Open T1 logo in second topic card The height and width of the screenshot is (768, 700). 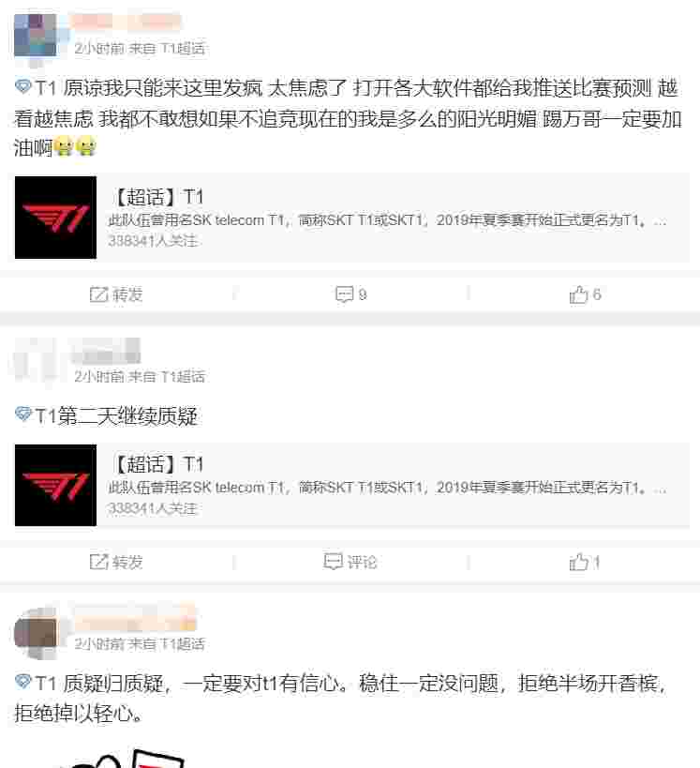click(56, 486)
